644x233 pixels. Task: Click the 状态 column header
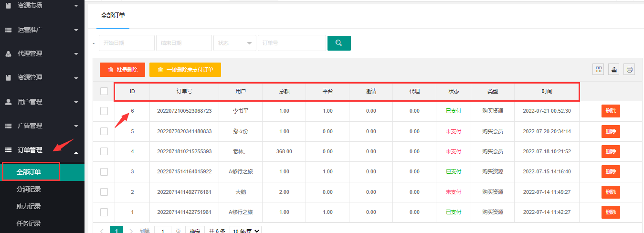click(454, 91)
